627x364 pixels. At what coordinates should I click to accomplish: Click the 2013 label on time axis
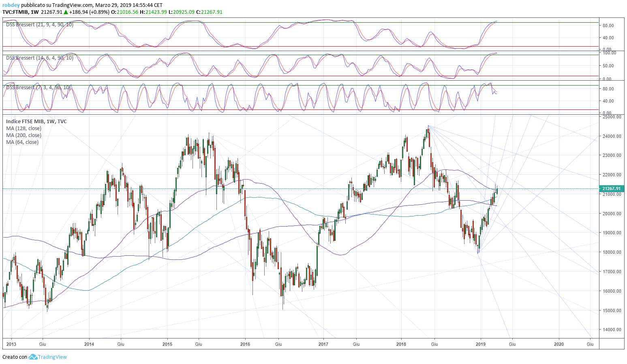(x=11, y=344)
